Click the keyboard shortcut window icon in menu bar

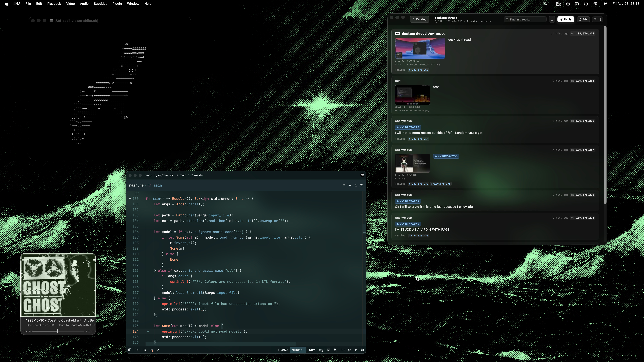(577, 4)
